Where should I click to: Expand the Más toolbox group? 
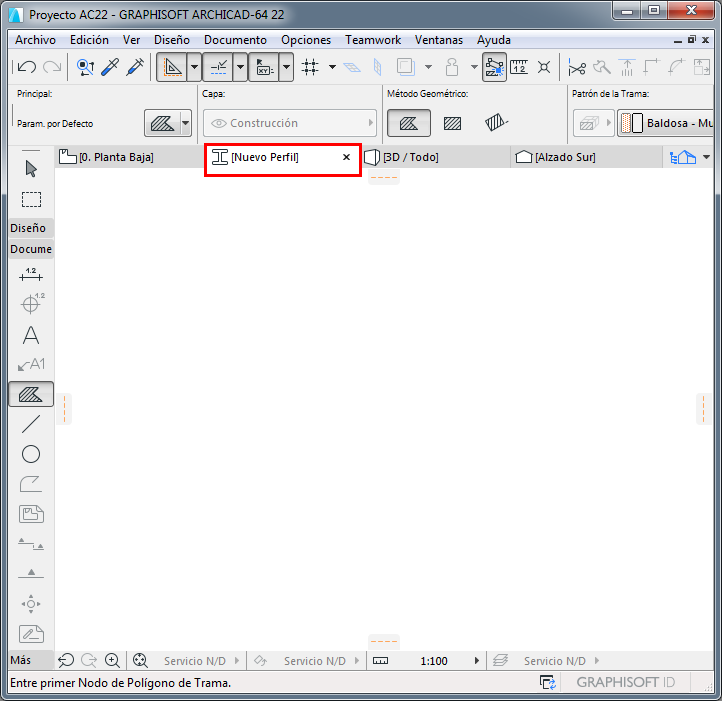[31, 660]
